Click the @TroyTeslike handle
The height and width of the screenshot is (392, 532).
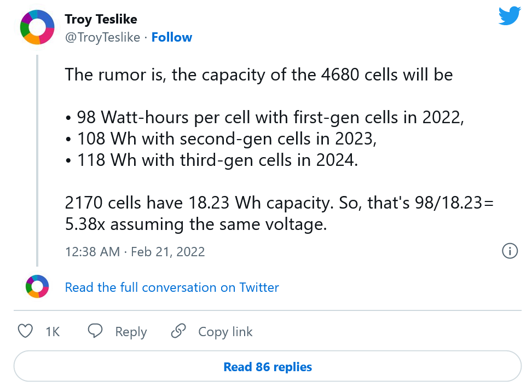click(102, 37)
